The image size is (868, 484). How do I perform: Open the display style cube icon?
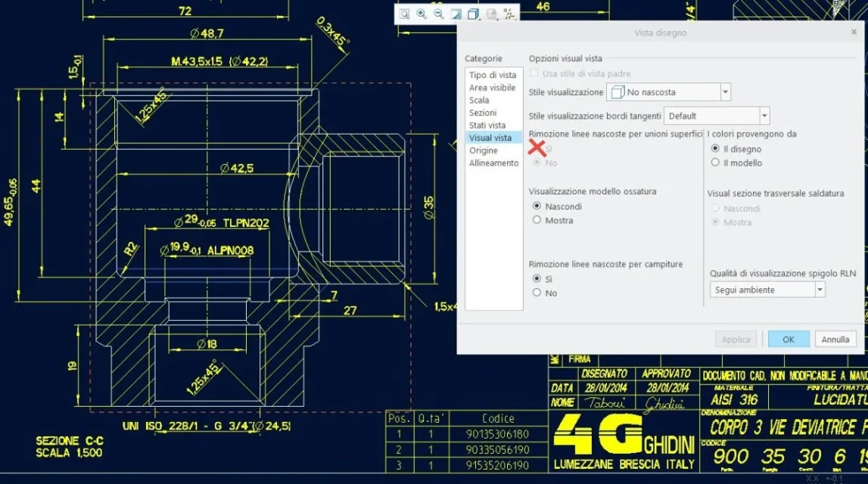pyautogui.click(x=473, y=14)
